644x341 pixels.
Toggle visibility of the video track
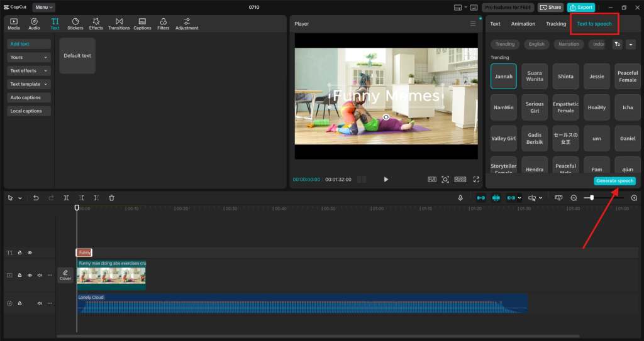click(x=30, y=275)
